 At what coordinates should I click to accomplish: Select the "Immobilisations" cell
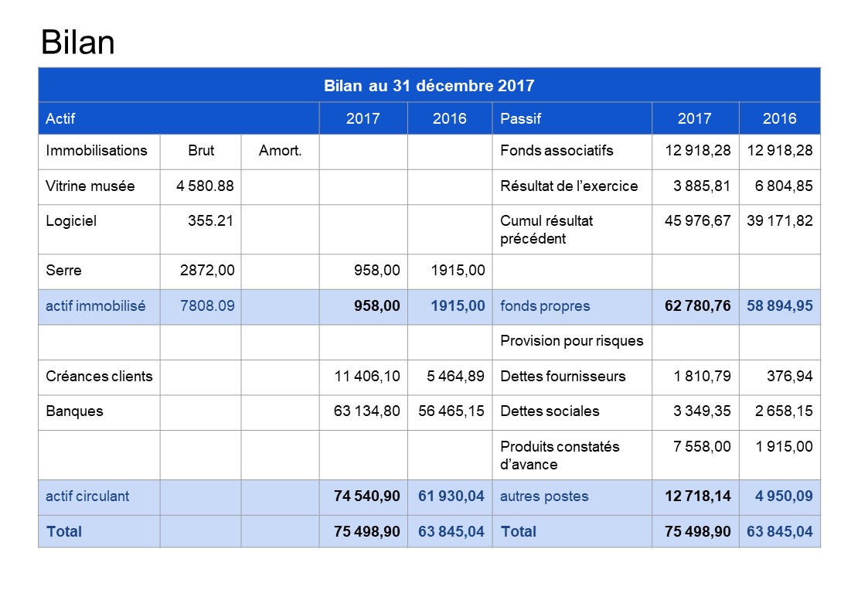pyautogui.click(x=97, y=151)
